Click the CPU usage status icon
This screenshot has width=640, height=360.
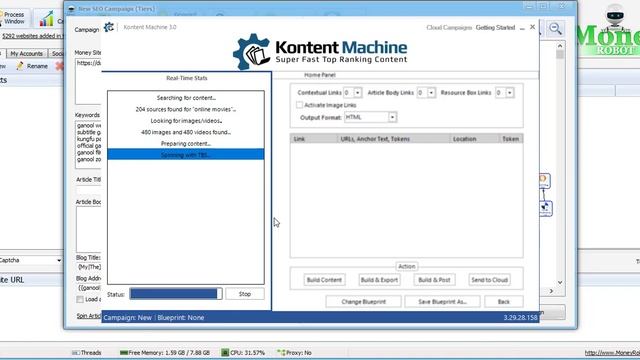pos(225,353)
